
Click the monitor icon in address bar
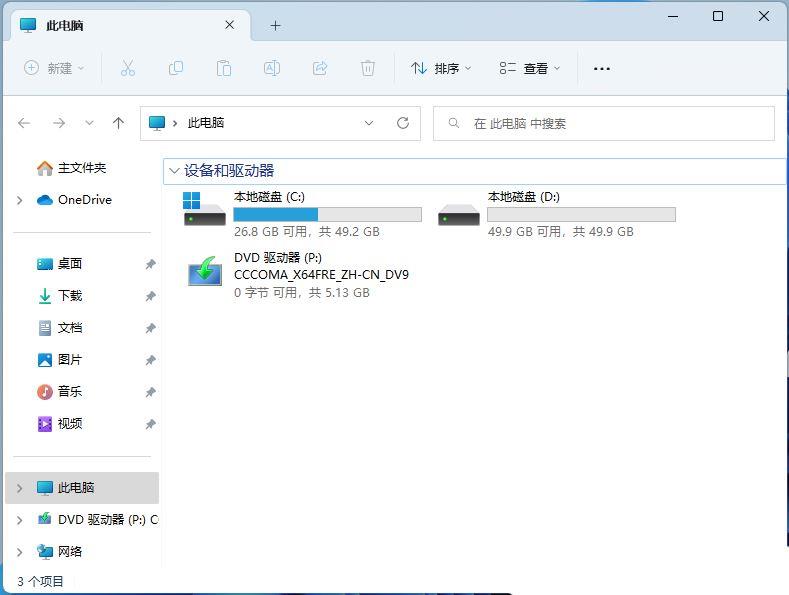point(157,123)
